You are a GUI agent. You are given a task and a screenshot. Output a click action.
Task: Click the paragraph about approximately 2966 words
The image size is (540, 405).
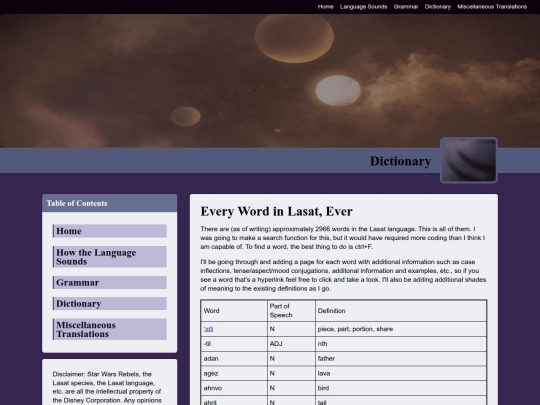tap(343, 238)
